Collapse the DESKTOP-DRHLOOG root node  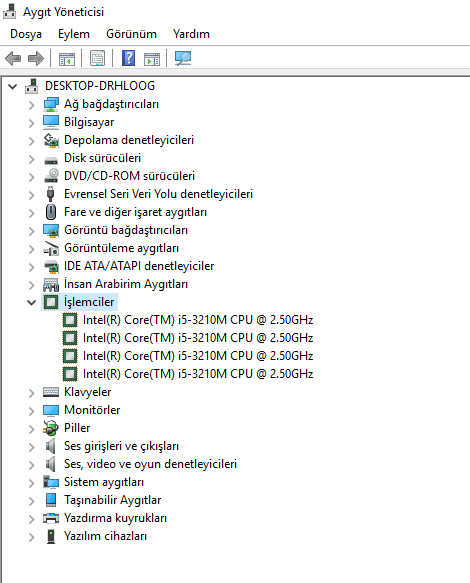click(x=13, y=87)
